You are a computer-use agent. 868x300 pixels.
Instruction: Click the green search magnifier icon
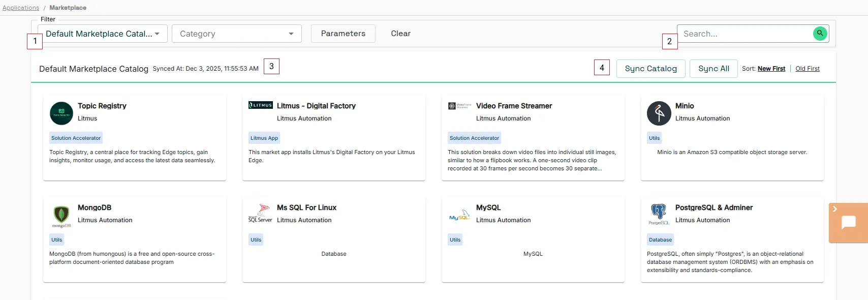[x=820, y=34]
